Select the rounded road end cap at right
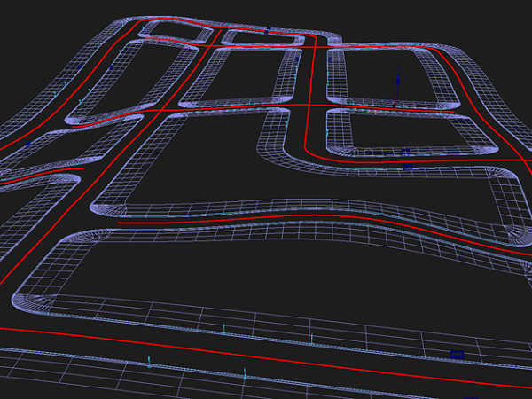 tap(510, 204)
